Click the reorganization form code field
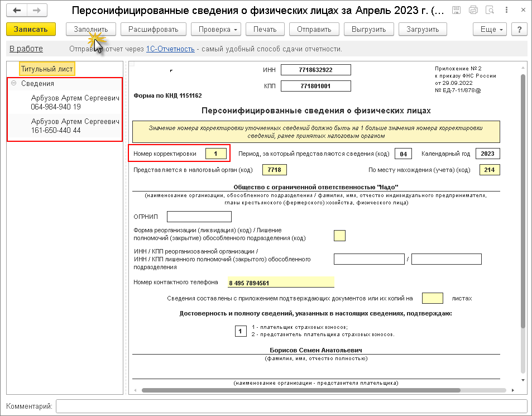 tap(339, 236)
